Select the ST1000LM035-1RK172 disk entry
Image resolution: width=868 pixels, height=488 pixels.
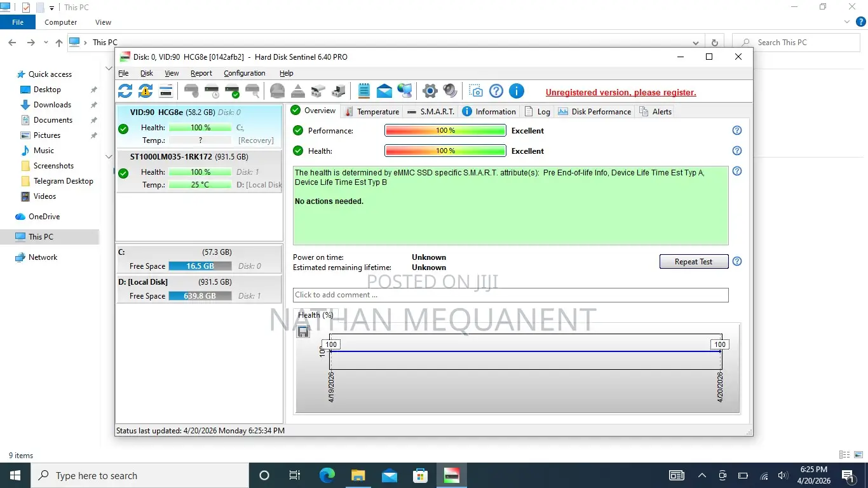coord(199,171)
